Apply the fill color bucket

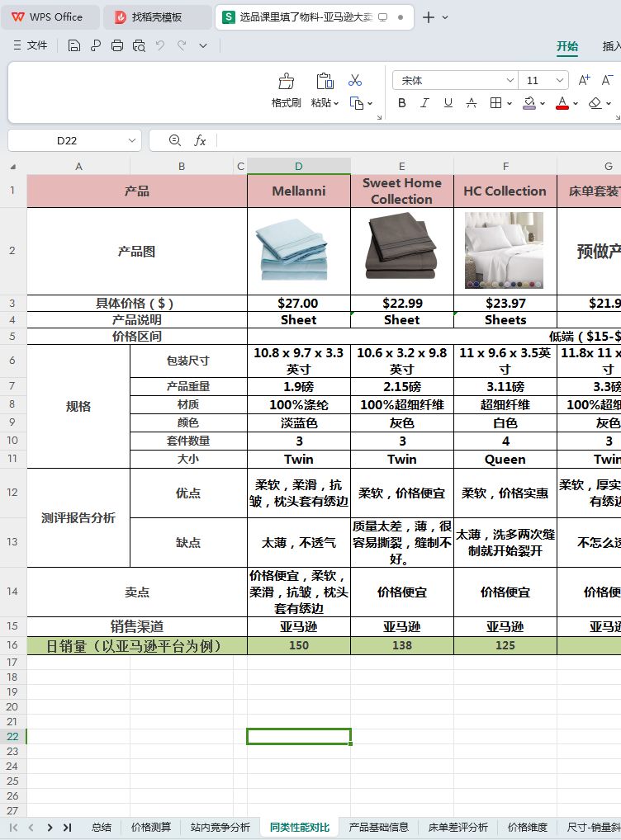pos(529,103)
